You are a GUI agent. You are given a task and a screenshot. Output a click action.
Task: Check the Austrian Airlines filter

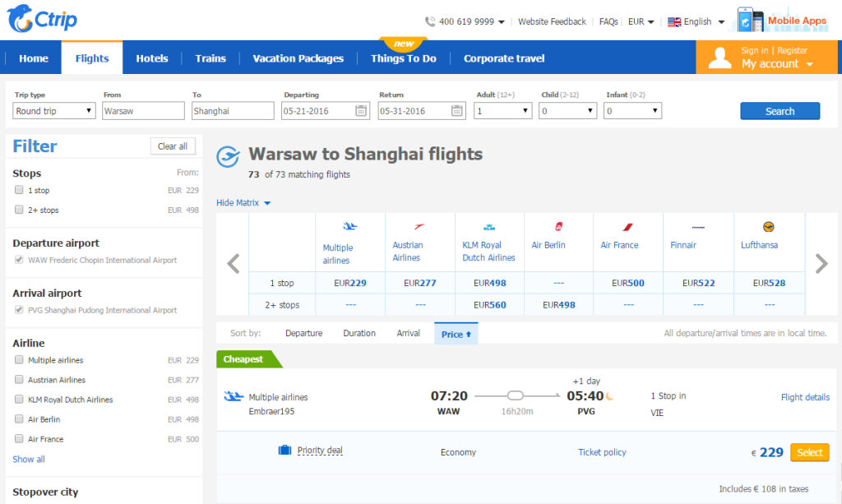[19, 379]
